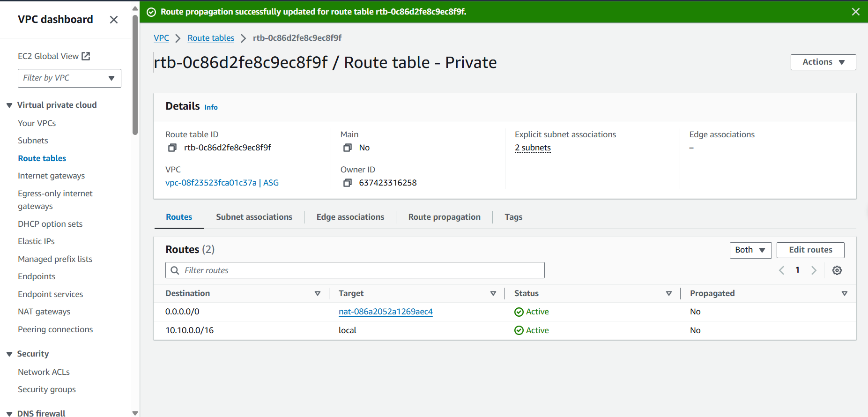The height and width of the screenshot is (417, 868).
Task: Collapse the Virtual private cloud section
Action: click(x=9, y=105)
